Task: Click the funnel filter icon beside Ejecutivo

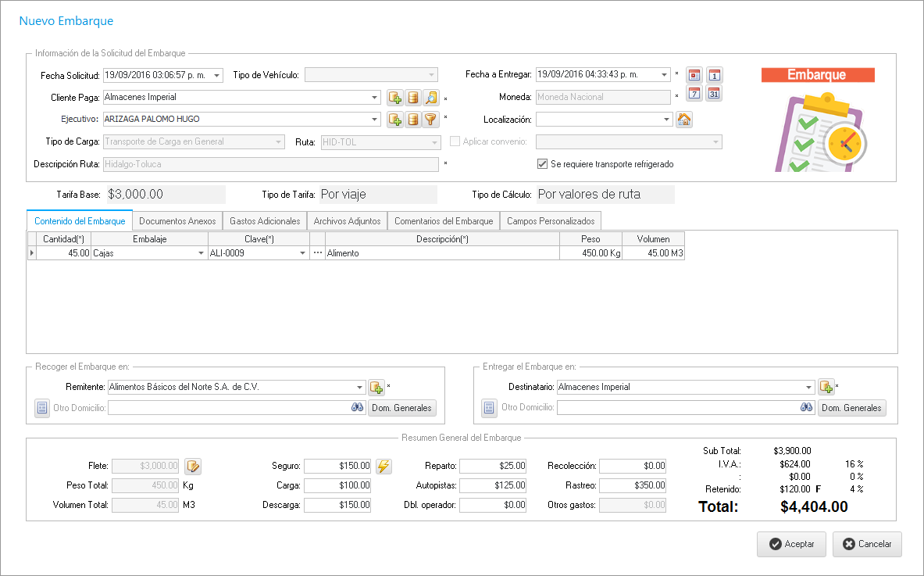Action: pos(431,120)
